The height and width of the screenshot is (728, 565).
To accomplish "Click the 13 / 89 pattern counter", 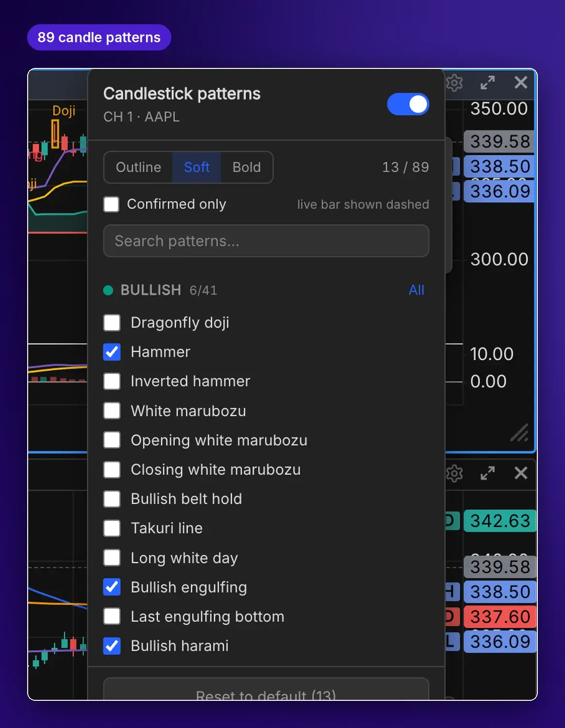I will point(405,167).
